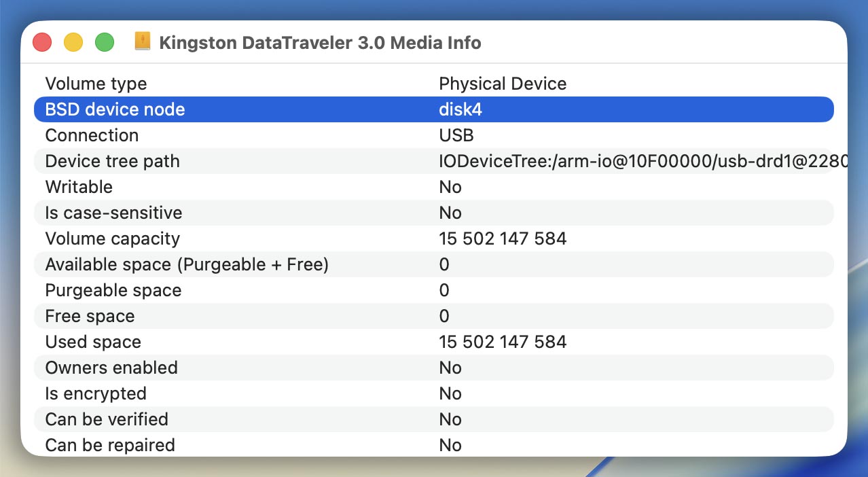Click the IODeviceTree path value
Image resolution: width=868 pixels, height=477 pixels.
coord(643,161)
